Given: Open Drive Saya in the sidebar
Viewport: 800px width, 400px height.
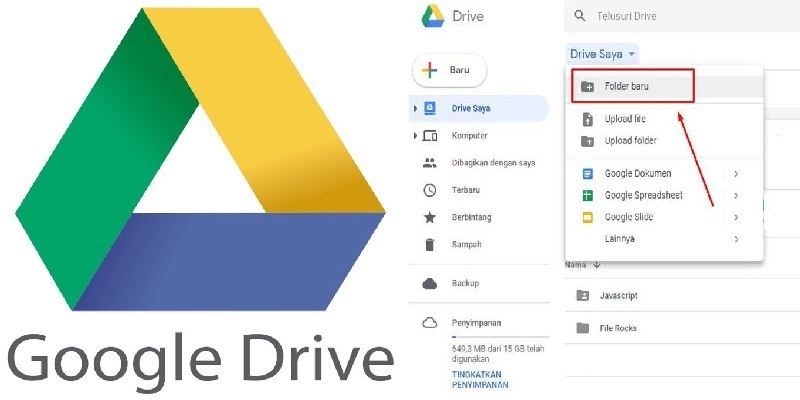Looking at the screenshot, I should click(479, 108).
